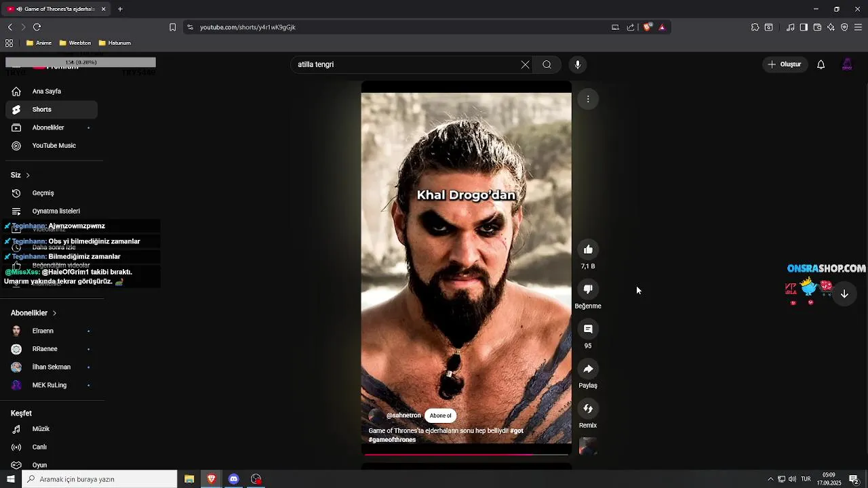
Task: Click Oluştur create button
Action: pyautogui.click(x=785, y=64)
